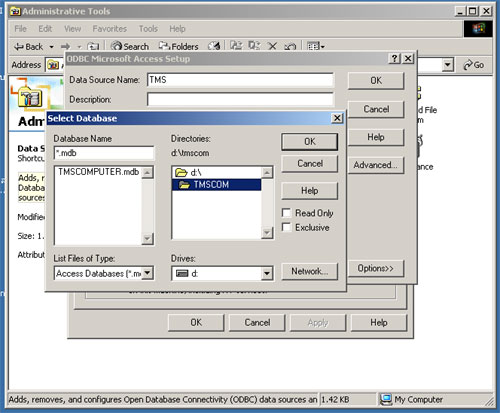Image resolution: width=500 pixels, height=413 pixels.
Task: Click the Search toolbar button
Action: (x=130, y=46)
